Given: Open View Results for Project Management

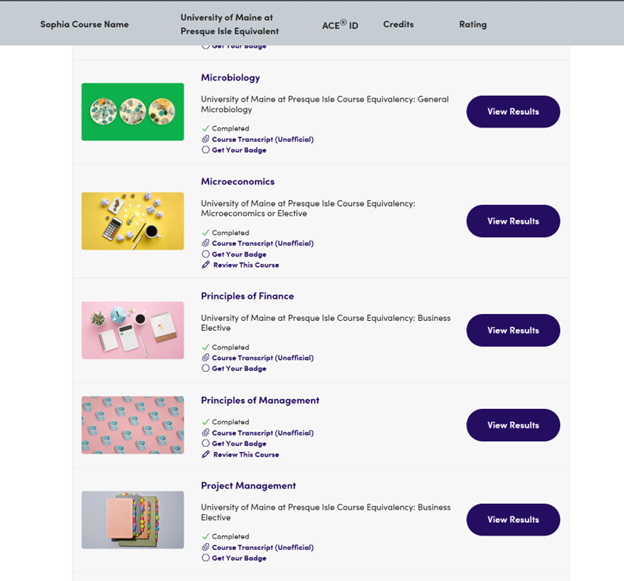Looking at the screenshot, I should click(513, 520).
